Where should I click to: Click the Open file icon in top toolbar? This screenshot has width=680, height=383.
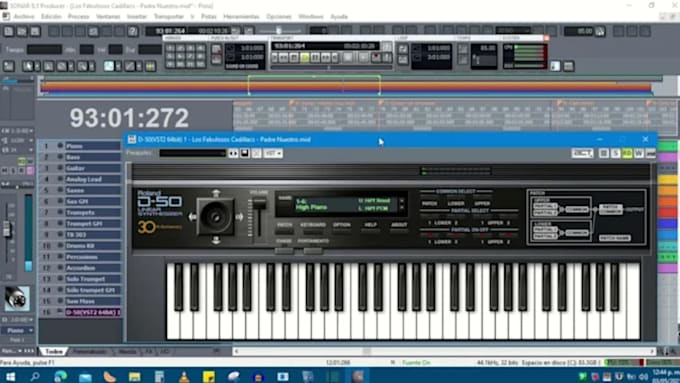22,31
